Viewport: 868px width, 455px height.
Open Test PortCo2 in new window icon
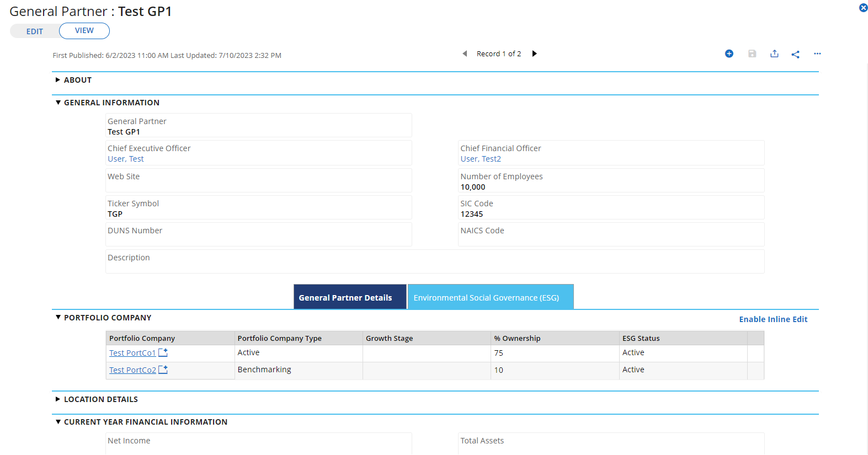(163, 370)
